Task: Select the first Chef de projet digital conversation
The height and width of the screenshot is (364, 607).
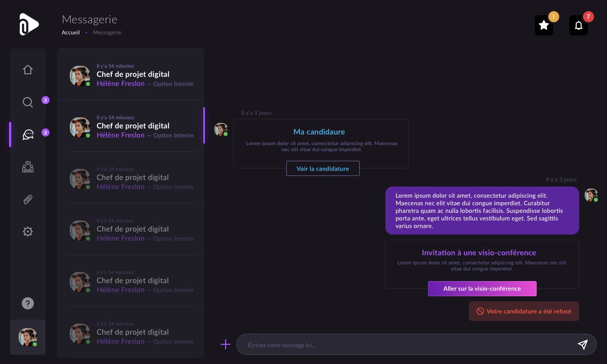Action: (131, 75)
